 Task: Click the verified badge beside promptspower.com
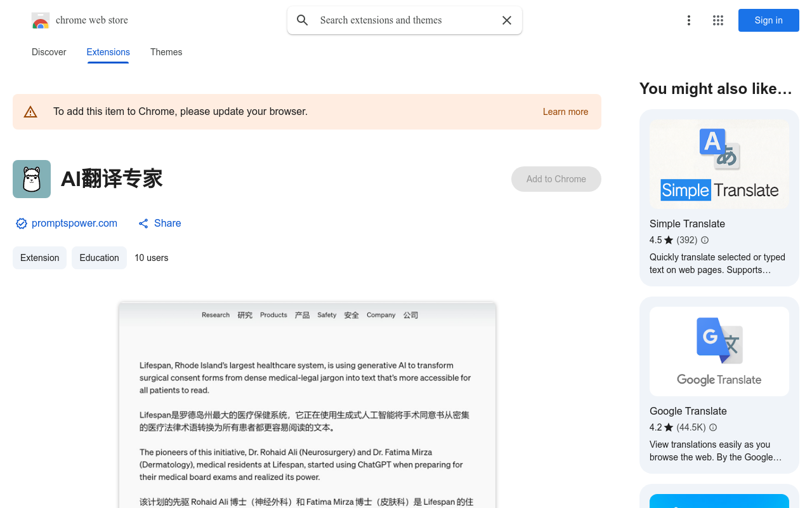[22, 224]
